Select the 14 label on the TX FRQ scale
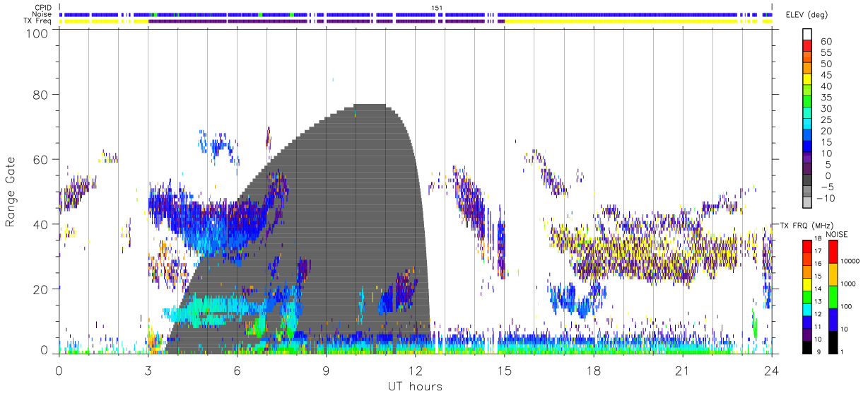This screenshot has width=868, height=401. [x=818, y=289]
